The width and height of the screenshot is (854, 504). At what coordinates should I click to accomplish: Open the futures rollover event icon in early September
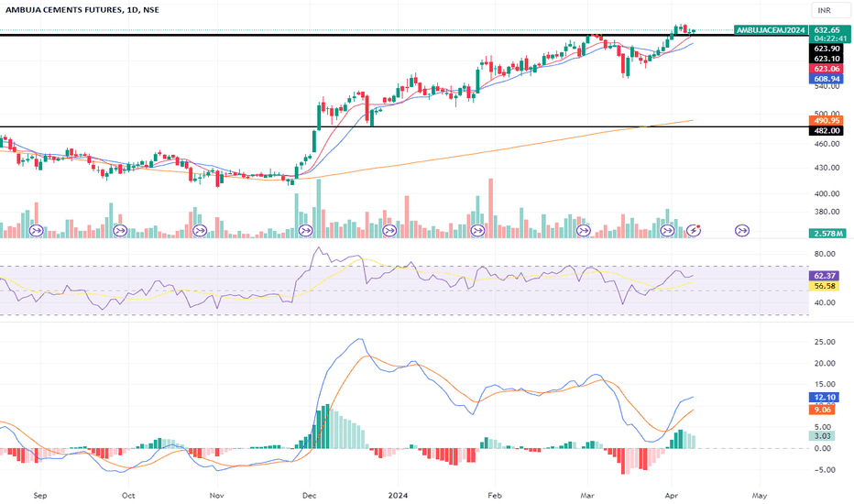click(37, 231)
